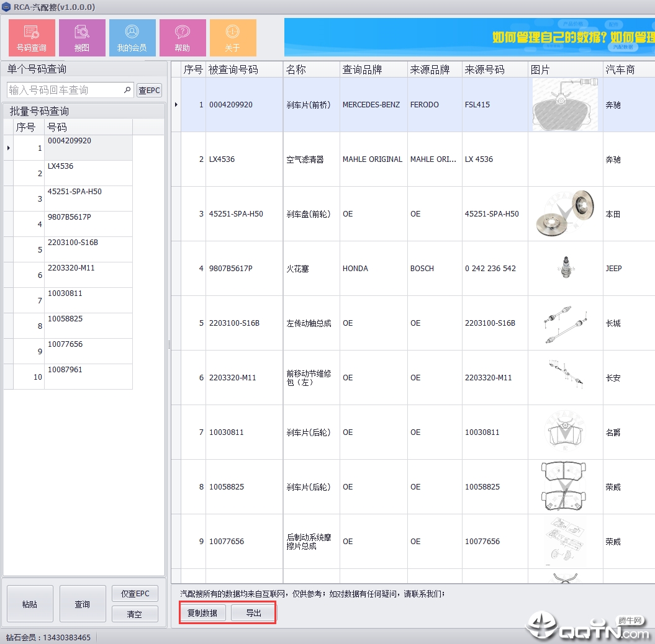Click the 汽车商 column header
This screenshot has height=644, width=655.
point(629,69)
